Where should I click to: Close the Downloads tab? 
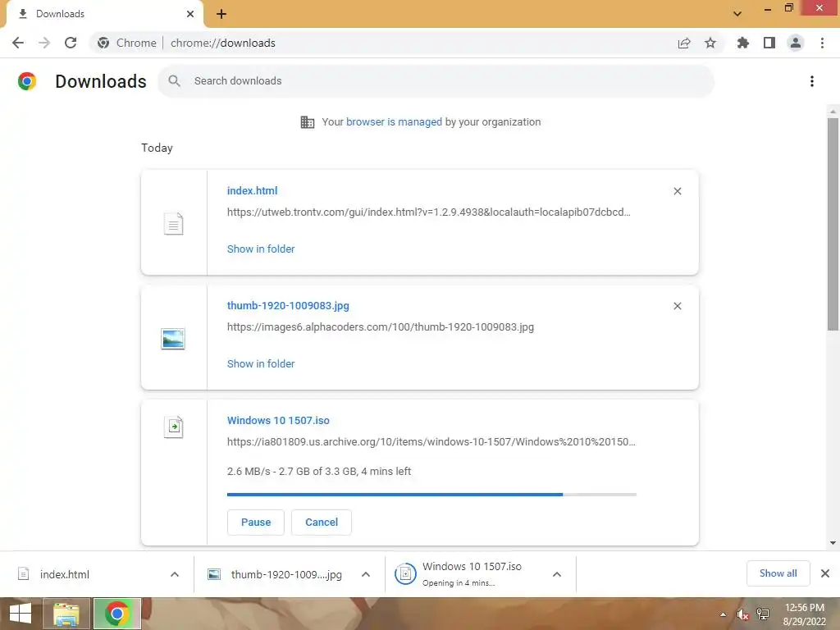tap(190, 14)
